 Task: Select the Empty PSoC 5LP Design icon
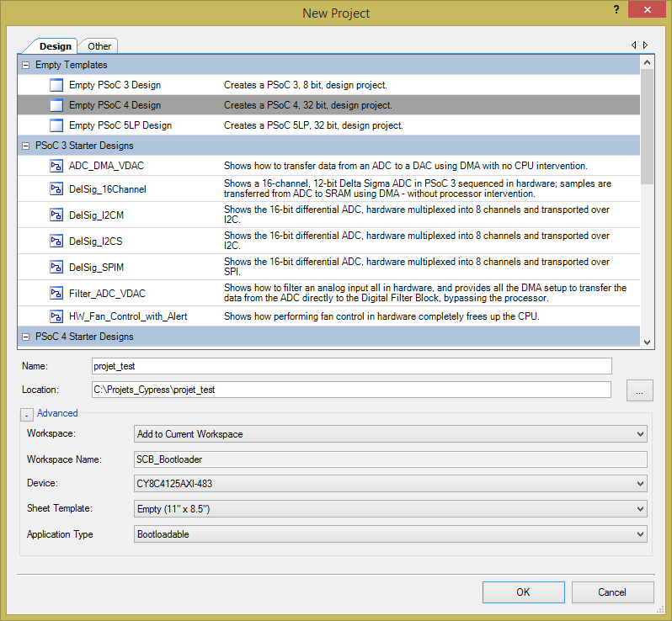[x=56, y=125]
